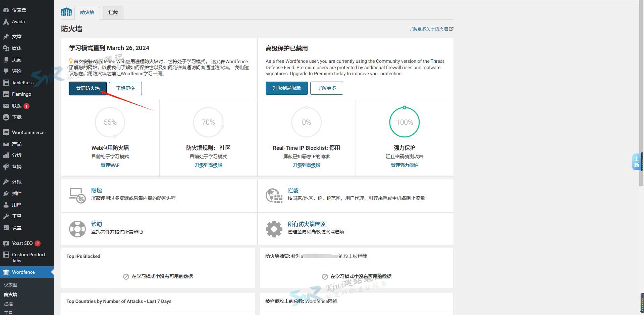Click the 帮助 lifebuoy icon

[x=77, y=229]
